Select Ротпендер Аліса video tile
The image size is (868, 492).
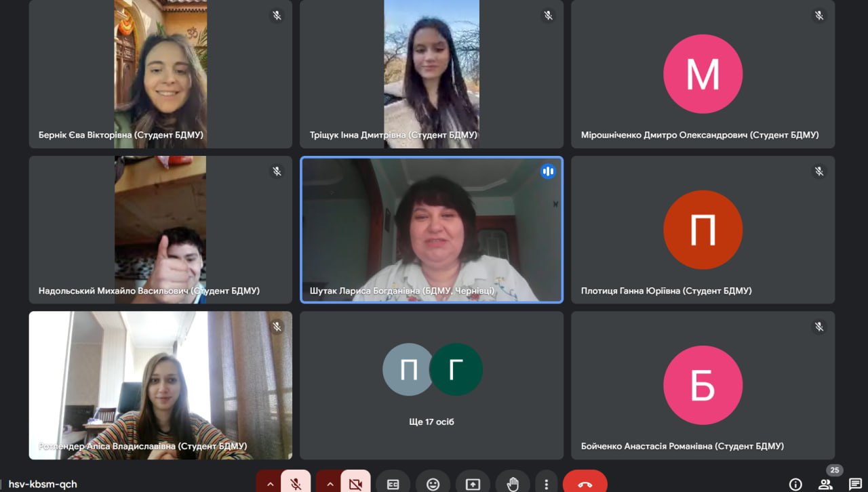[x=161, y=385]
